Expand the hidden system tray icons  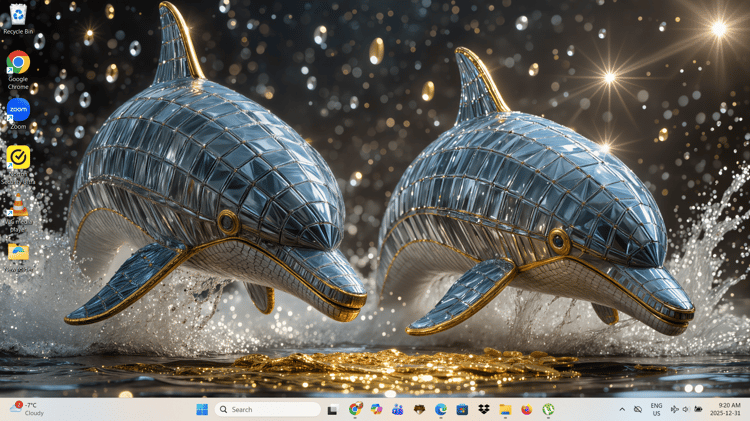click(x=622, y=410)
